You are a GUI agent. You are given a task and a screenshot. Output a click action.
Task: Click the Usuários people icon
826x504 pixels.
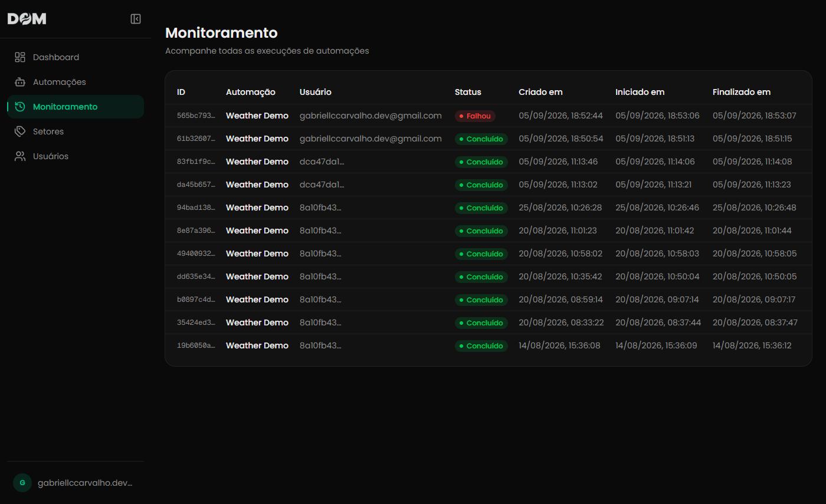[x=20, y=156]
